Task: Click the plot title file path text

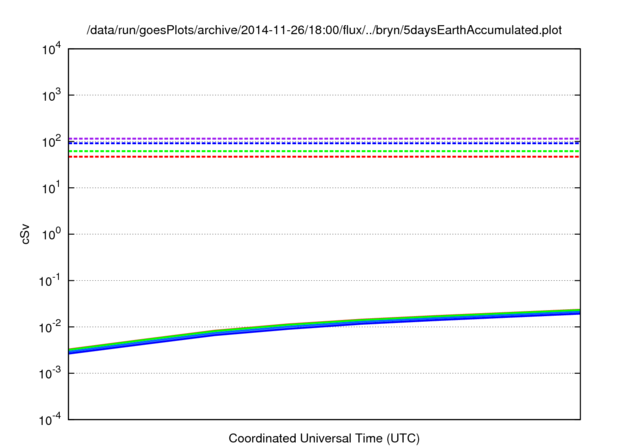Action: [324, 30]
